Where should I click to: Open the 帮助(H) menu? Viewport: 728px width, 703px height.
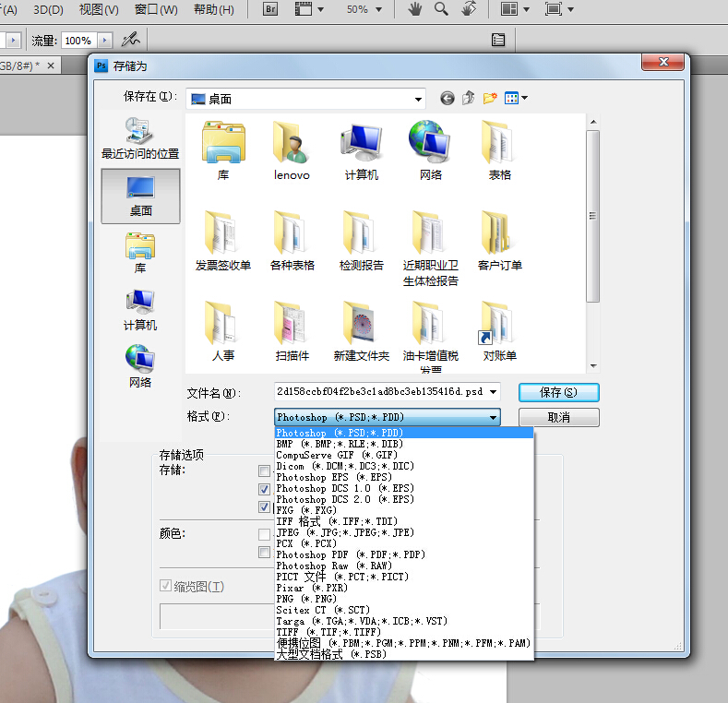[x=214, y=9]
